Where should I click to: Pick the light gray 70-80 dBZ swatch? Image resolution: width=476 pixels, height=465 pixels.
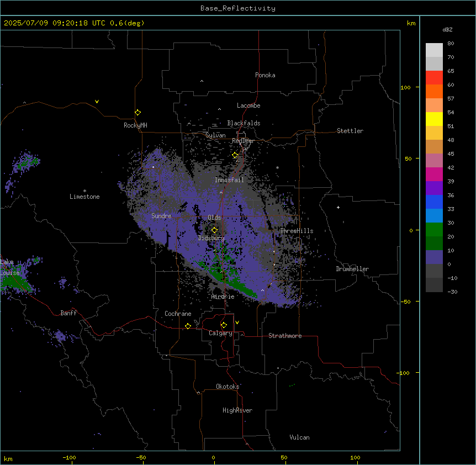(434, 50)
